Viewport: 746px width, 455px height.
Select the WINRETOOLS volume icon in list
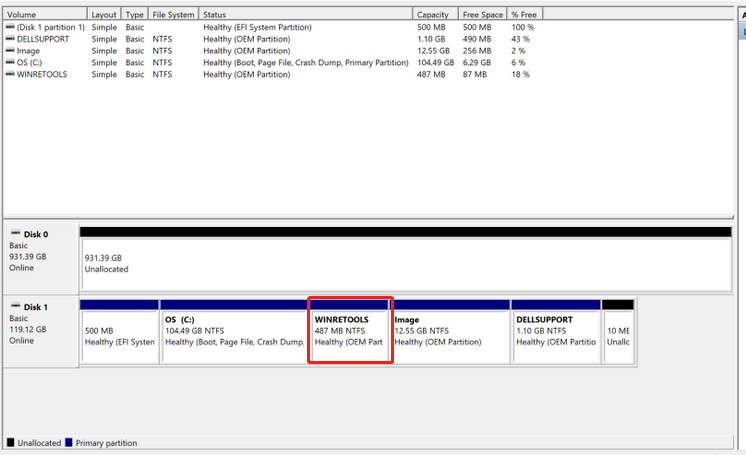tap(10, 74)
